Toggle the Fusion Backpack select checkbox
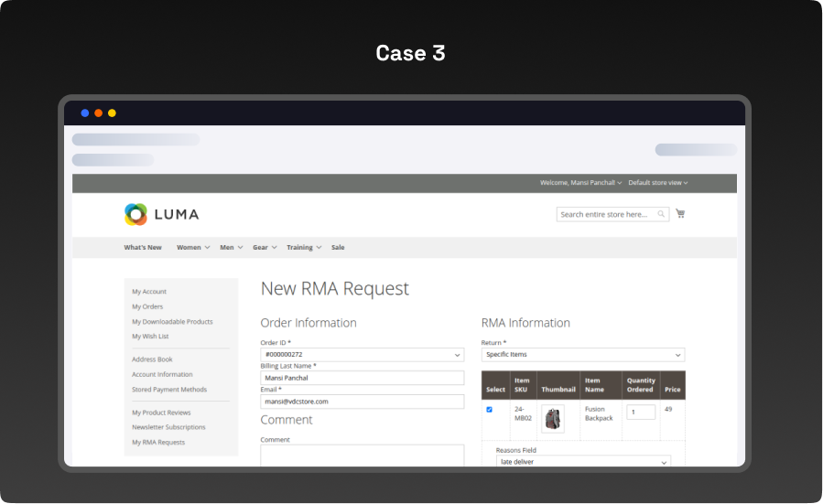Viewport: 823px width, 504px height. 489,410
